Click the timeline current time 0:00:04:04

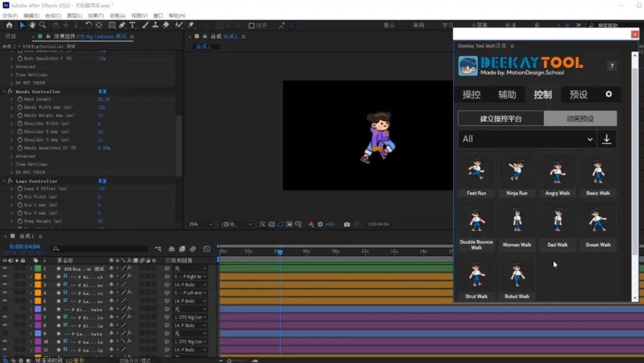pos(24,247)
